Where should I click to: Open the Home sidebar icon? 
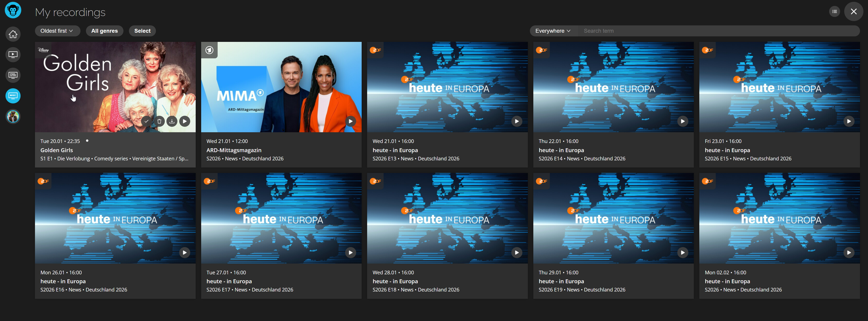(13, 34)
